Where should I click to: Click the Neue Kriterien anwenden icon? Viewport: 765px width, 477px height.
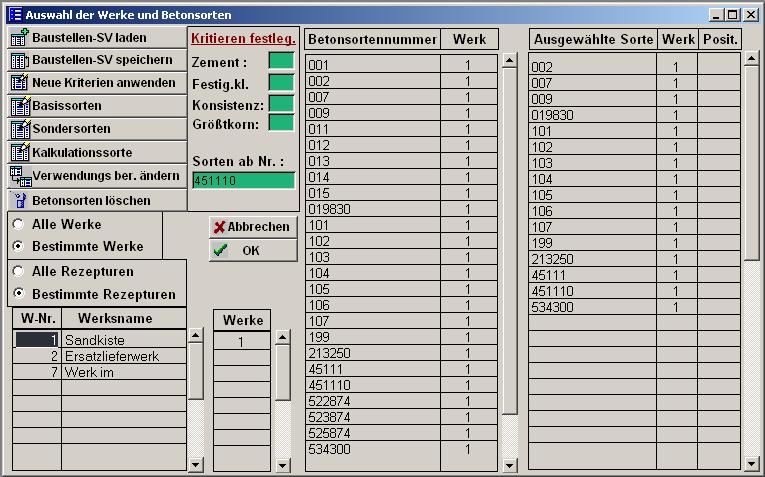click(x=19, y=83)
